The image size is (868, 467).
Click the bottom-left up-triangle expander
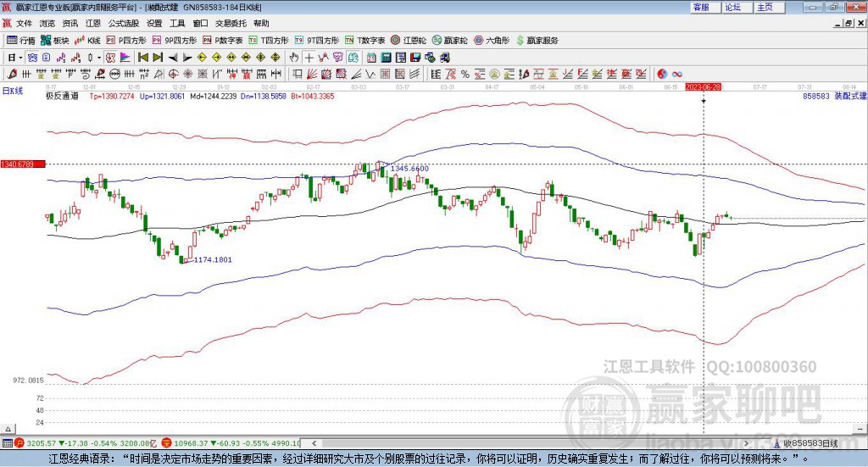[x=8, y=429]
